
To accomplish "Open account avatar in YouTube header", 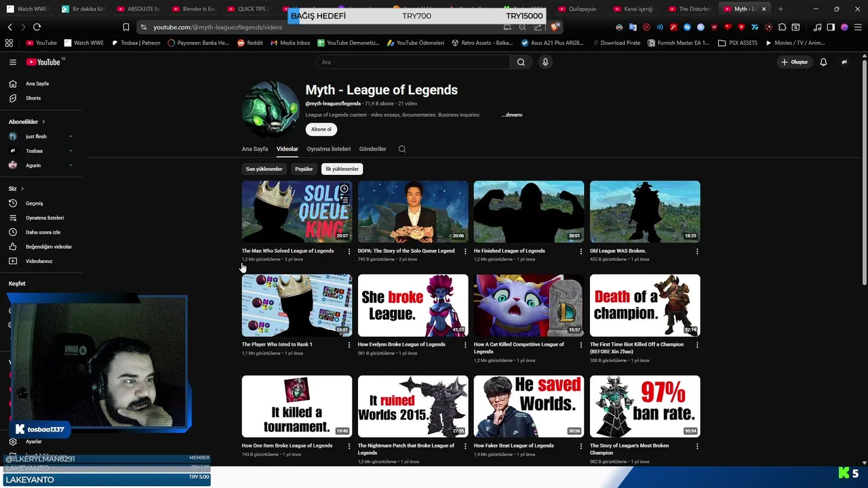I will pyautogui.click(x=844, y=62).
